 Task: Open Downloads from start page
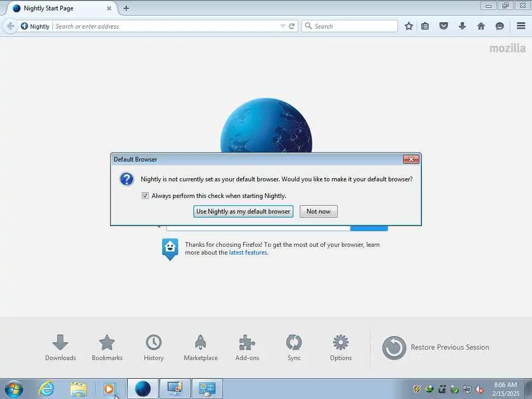click(x=60, y=348)
